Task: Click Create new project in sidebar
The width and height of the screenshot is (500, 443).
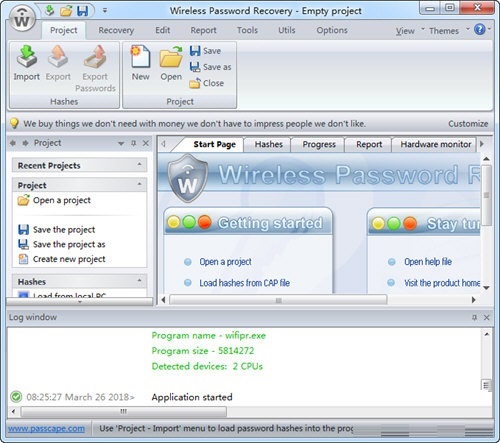Action: pos(62,259)
